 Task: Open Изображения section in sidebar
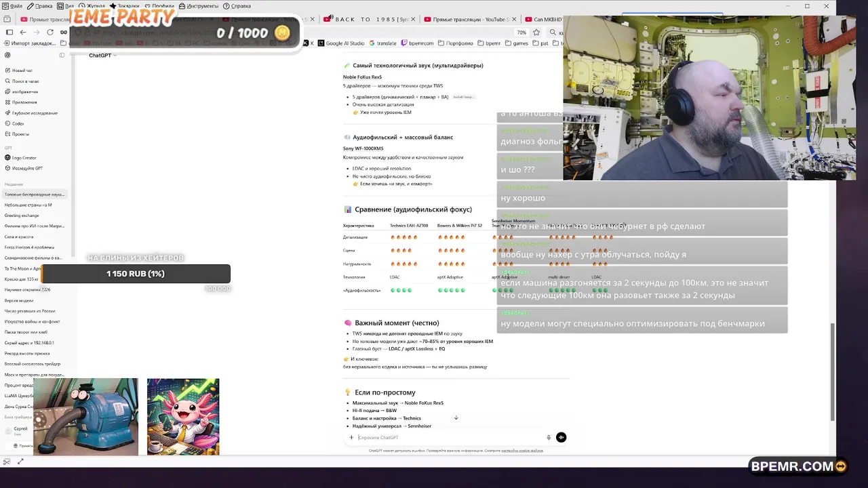click(22, 91)
